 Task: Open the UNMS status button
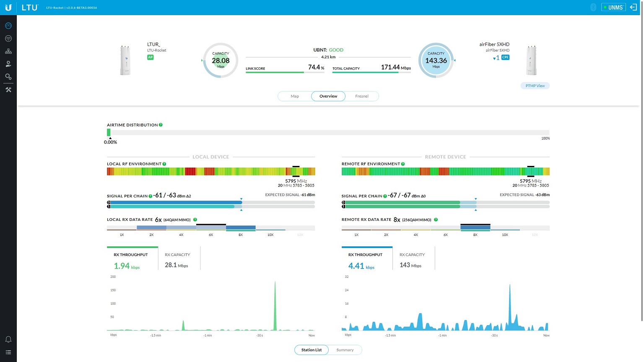point(613,8)
